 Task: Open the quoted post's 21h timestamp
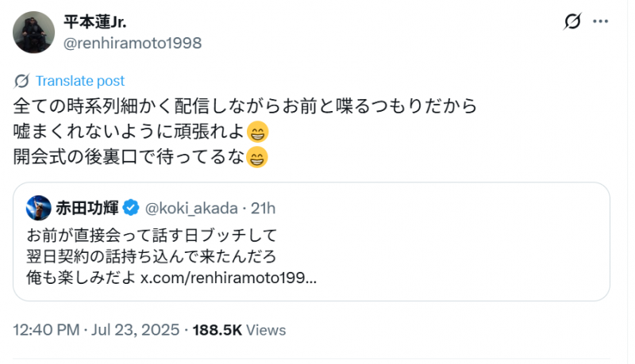[263, 209]
